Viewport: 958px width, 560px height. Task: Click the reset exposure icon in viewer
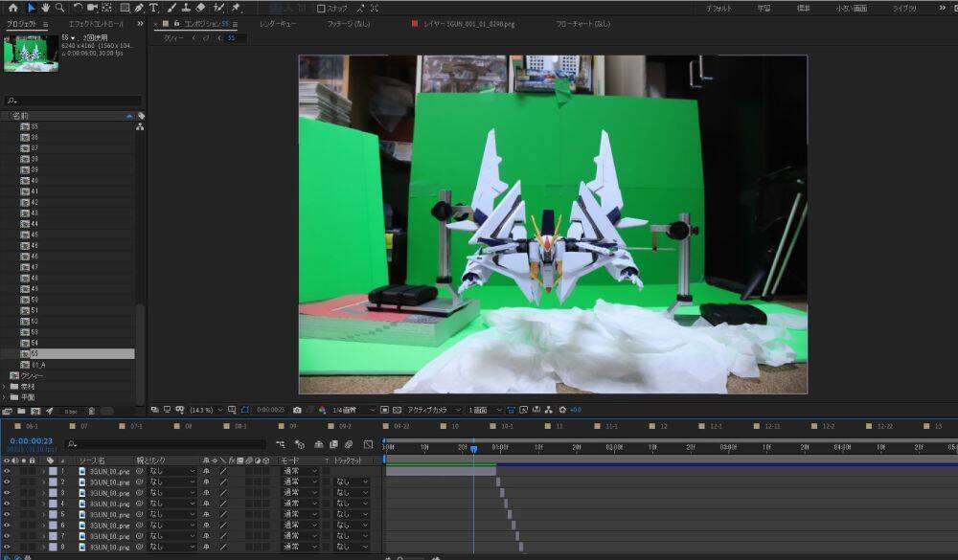click(562, 410)
